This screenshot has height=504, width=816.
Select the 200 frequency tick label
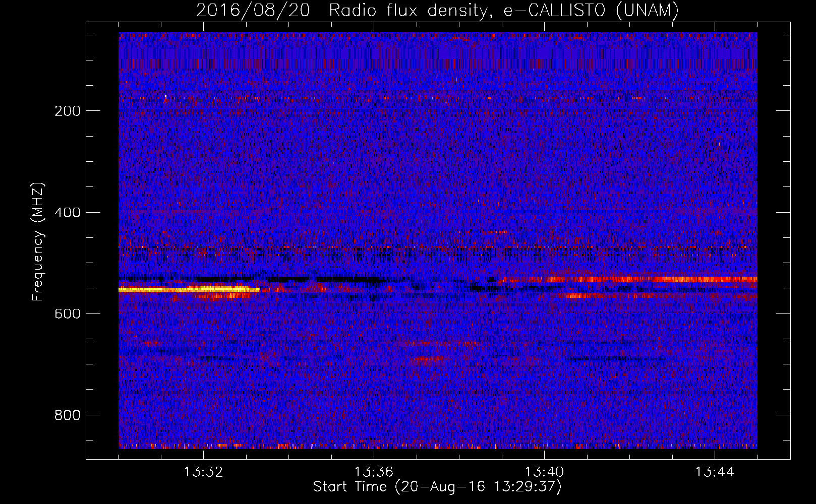(x=67, y=111)
